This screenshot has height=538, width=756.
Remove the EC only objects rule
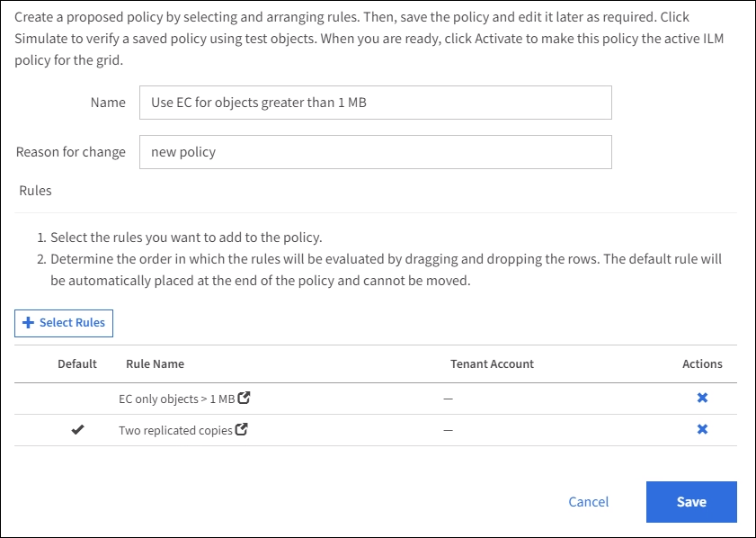[702, 398]
